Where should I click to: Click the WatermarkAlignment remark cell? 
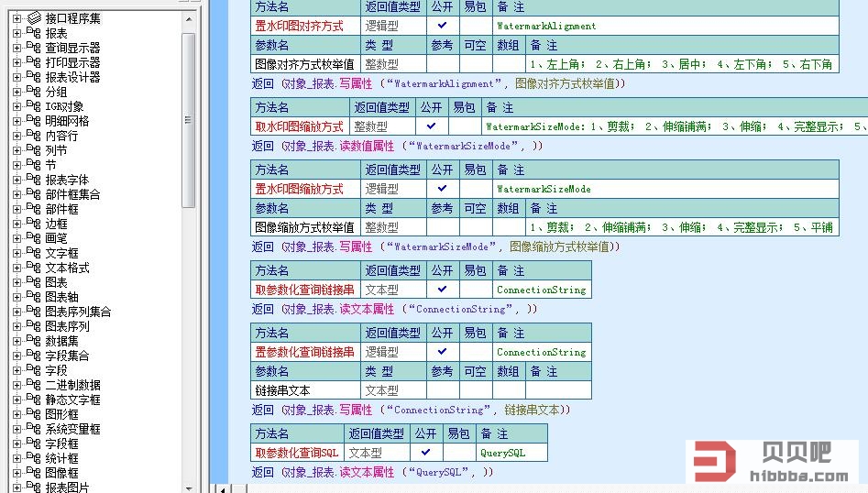point(666,26)
